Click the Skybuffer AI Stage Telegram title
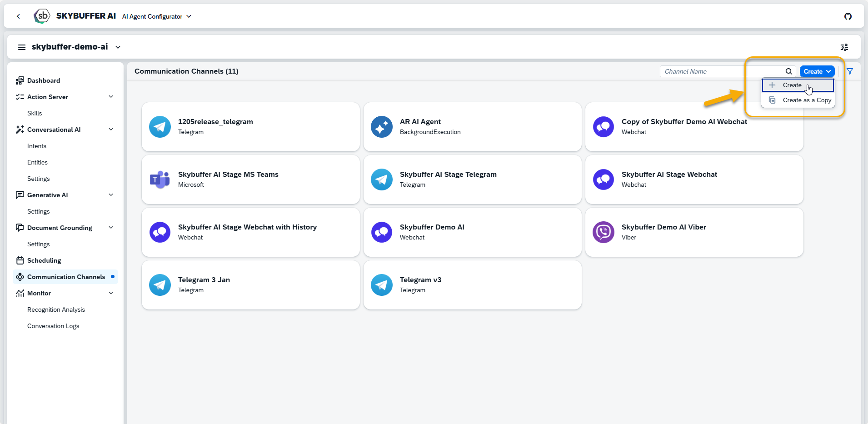The image size is (868, 424). (x=448, y=175)
